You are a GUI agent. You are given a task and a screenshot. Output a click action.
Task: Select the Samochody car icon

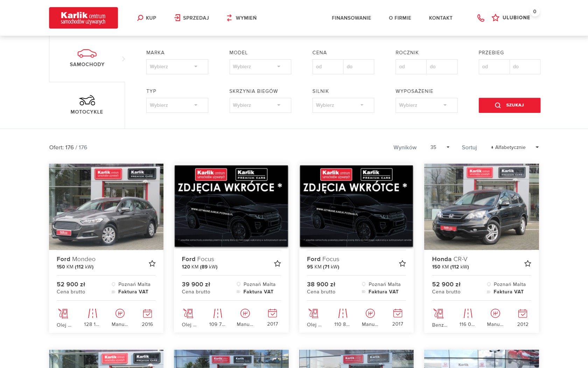pyautogui.click(x=87, y=54)
